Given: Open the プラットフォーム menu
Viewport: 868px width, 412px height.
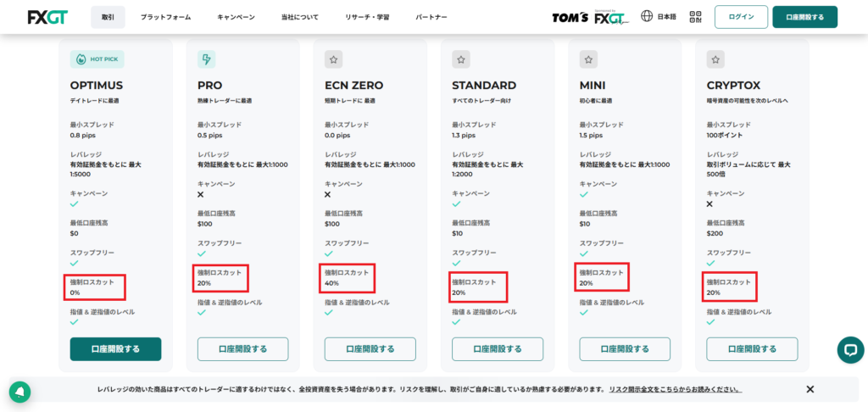Looking at the screenshot, I should coord(165,17).
